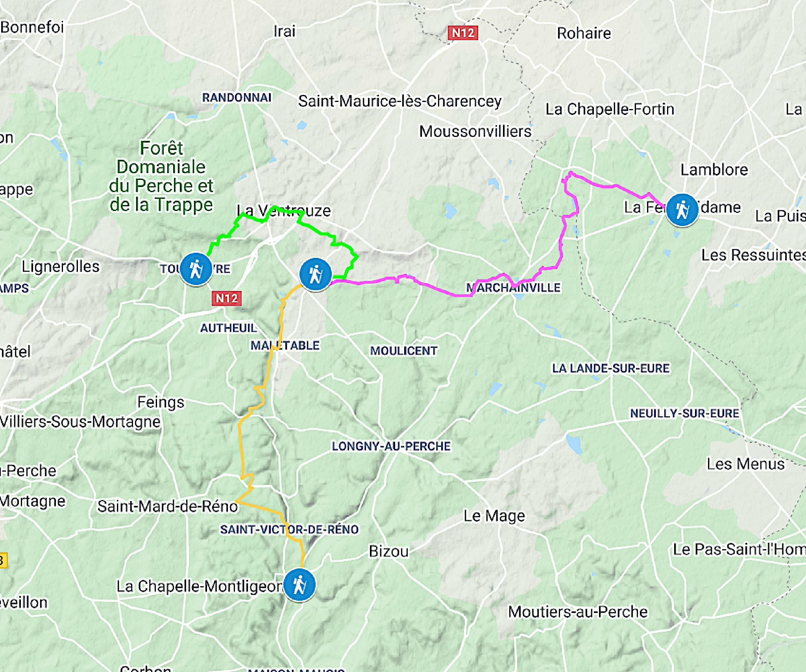This screenshot has width=806, height=672.
Task: Click the RANDONNAI town label
Action: pos(237,98)
